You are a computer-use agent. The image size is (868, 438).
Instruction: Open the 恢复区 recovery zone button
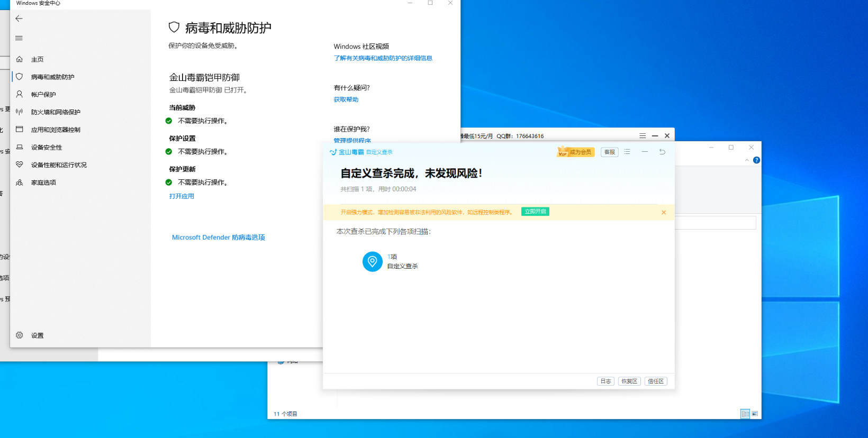629,381
